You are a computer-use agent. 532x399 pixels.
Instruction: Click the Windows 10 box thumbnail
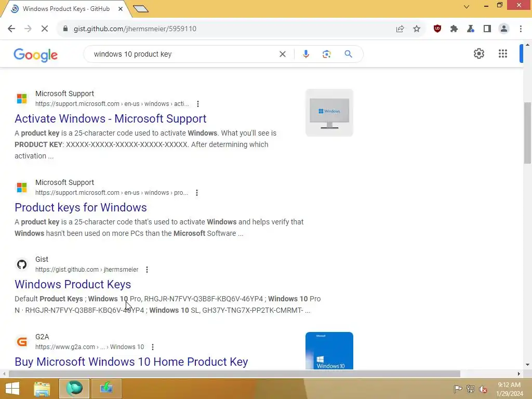[x=329, y=351]
